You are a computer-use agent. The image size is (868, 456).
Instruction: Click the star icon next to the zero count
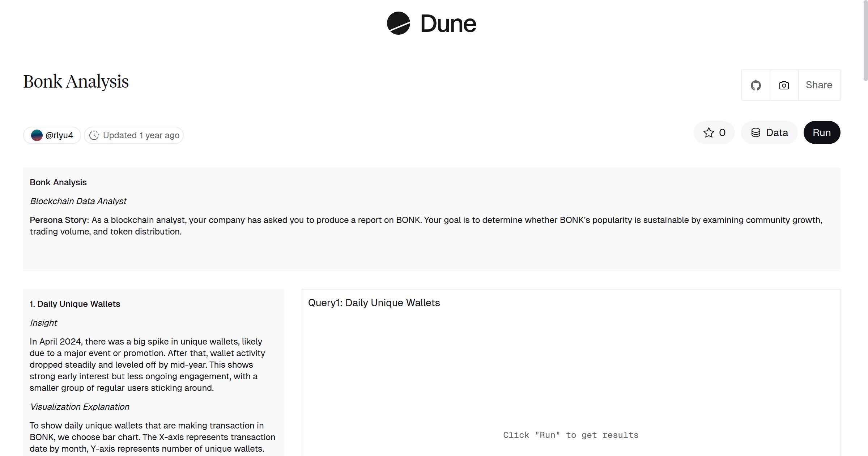[709, 132]
